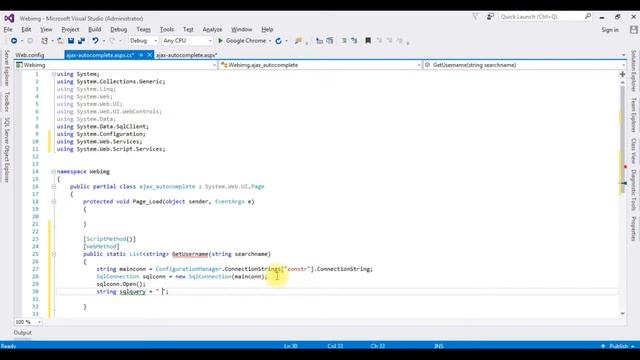Click the Open File toolbar icon

tap(60, 41)
